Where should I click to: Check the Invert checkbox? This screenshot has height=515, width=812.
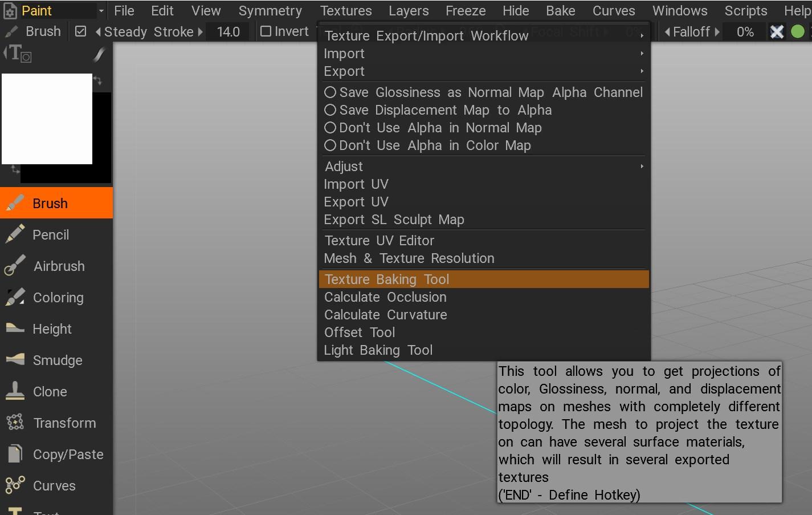coord(266,31)
